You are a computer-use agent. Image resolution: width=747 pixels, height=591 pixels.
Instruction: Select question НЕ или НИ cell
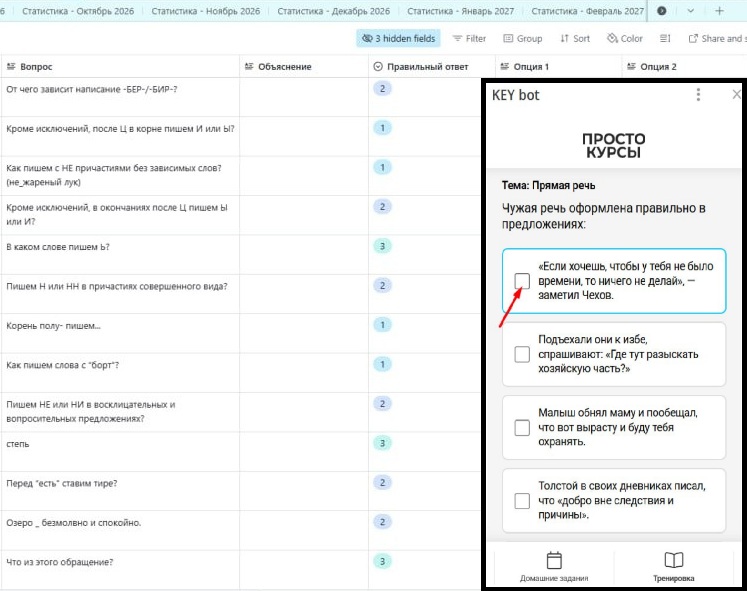click(120, 412)
